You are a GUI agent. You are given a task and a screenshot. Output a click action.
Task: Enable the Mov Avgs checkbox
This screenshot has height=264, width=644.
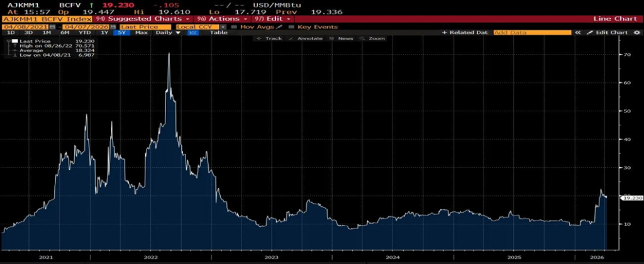(x=234, y=27)
